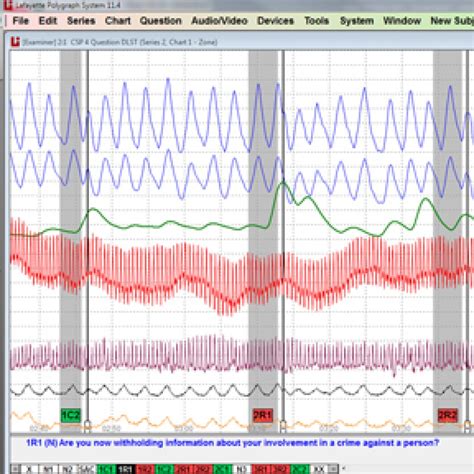Select the red 2R2 question marker on the chart

tap(447, 415)
